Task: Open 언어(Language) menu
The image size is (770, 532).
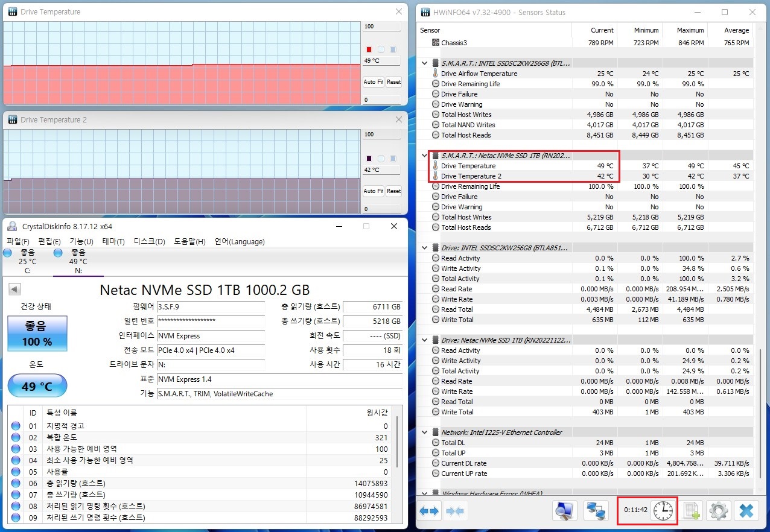Action: coord(240,242)
